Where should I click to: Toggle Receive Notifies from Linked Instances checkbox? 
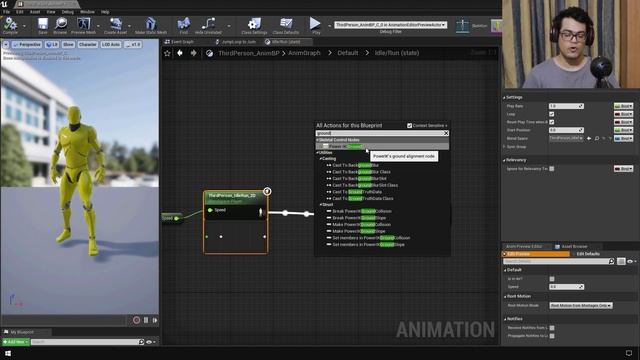pyautogui.click(x=552, y=328)
